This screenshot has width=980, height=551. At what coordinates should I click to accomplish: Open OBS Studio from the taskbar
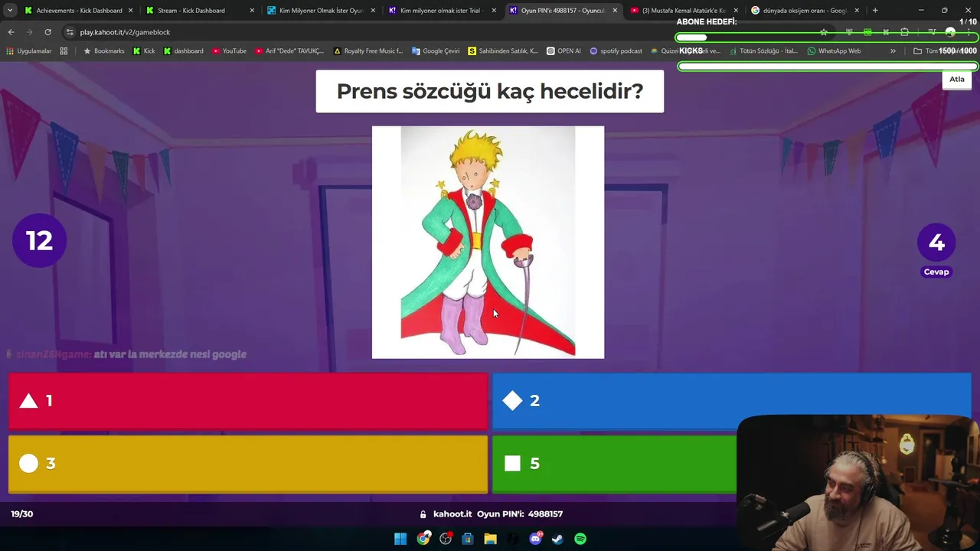click(446, 539)
